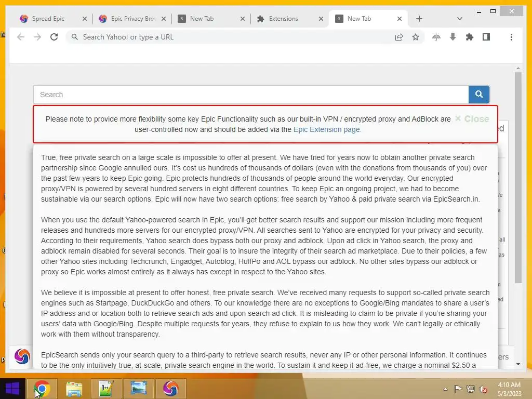The height and width of the screenshot is (399, 532).
Task: Close the active New Tab tab
Action: [x=400, y=19]
